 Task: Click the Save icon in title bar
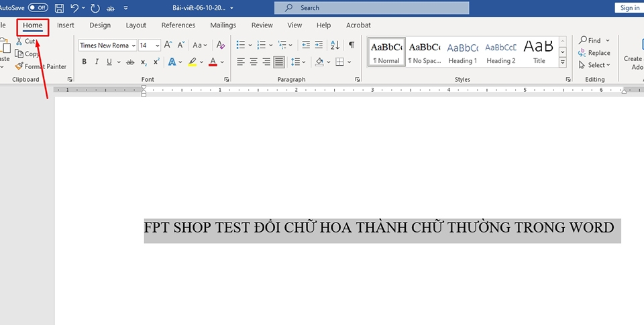[x=59, y=8]
